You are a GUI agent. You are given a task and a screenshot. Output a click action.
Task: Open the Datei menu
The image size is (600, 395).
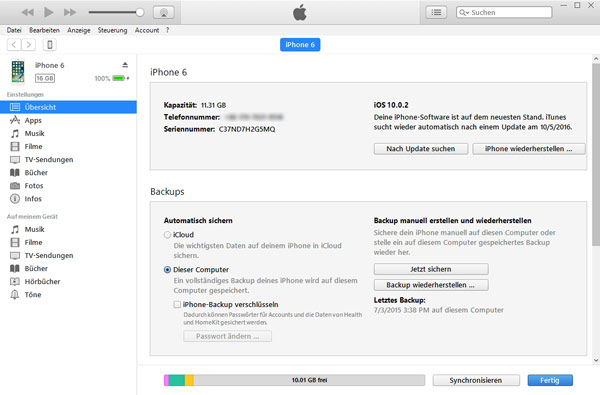pos(14,30)
